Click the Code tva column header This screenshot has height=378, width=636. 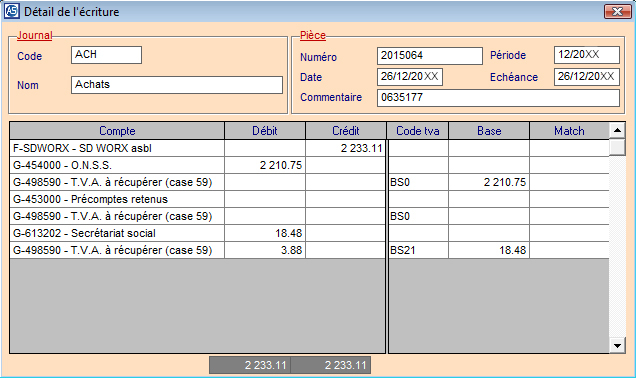(x=418, y=131)
